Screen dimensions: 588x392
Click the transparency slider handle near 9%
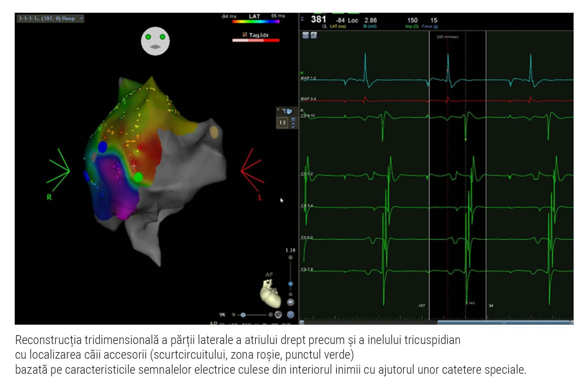pyautogui.click(x=243, y=315)
